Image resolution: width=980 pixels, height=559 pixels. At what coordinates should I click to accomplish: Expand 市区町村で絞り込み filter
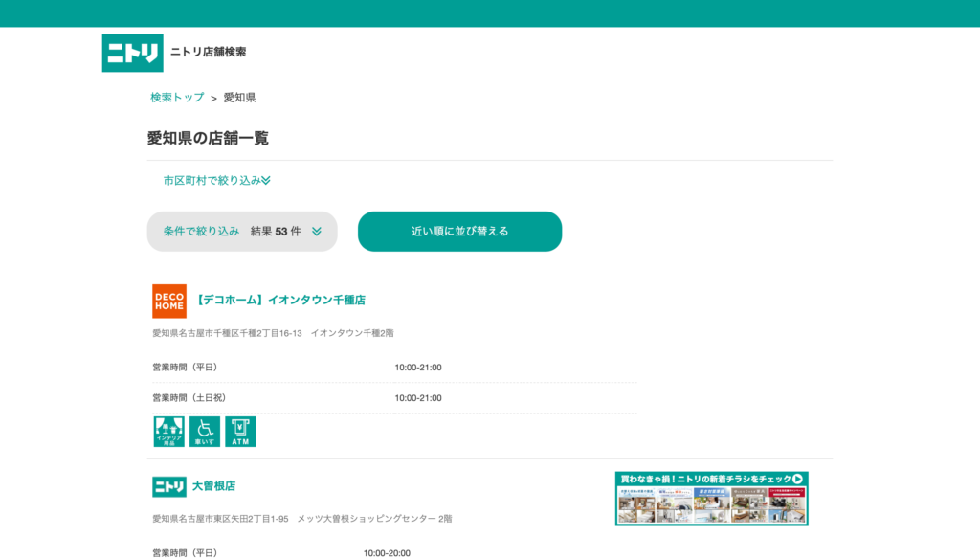pyautogui.click(x=212, y=180)
